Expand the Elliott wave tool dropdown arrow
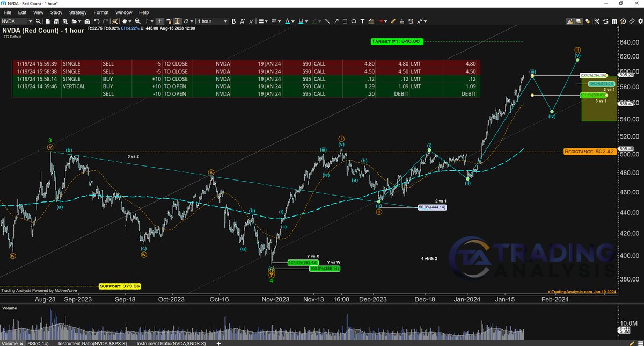Screen dimensions: 644x346 pos(426,21)
